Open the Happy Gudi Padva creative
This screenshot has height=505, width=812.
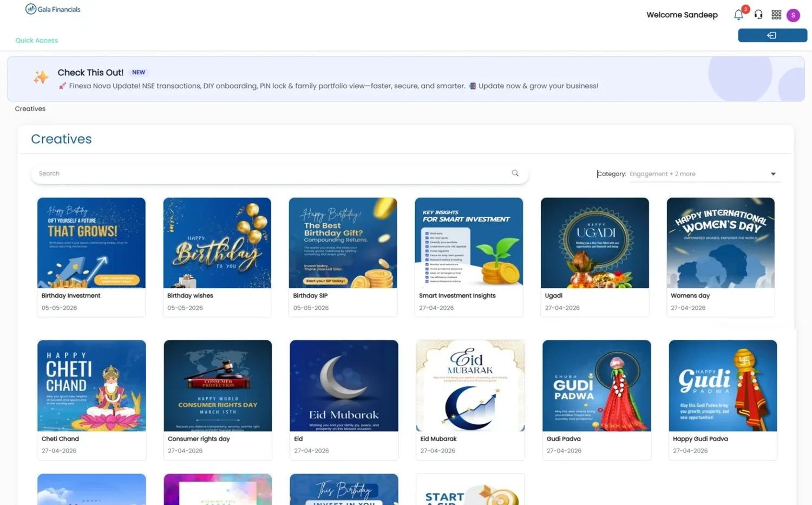pyautogui.click(x=723, y=400)
